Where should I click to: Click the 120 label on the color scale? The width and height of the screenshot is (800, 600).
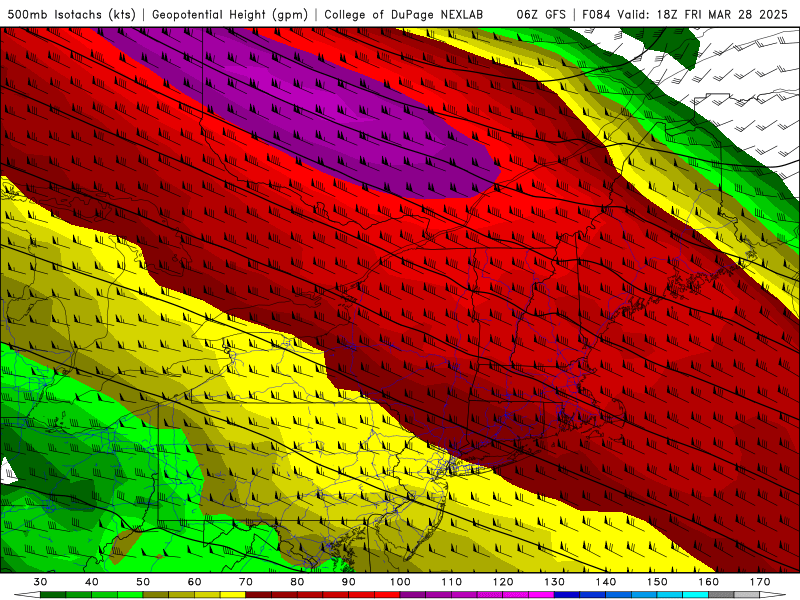tap(503, 582)
